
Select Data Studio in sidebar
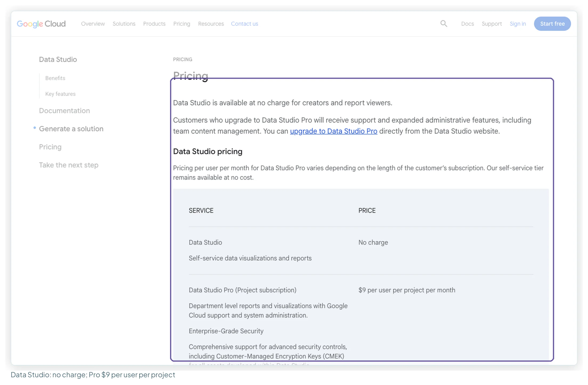click(58, 59)
